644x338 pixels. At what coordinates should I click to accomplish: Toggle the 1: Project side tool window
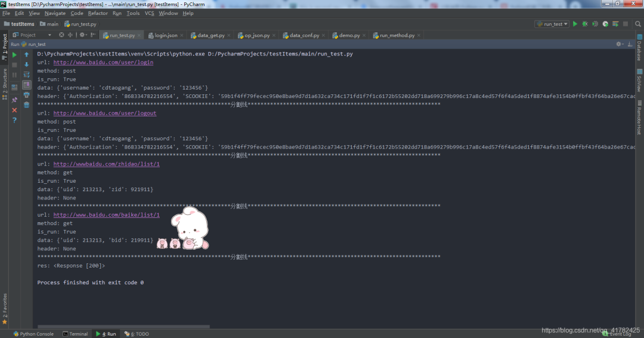coord(5,47)
